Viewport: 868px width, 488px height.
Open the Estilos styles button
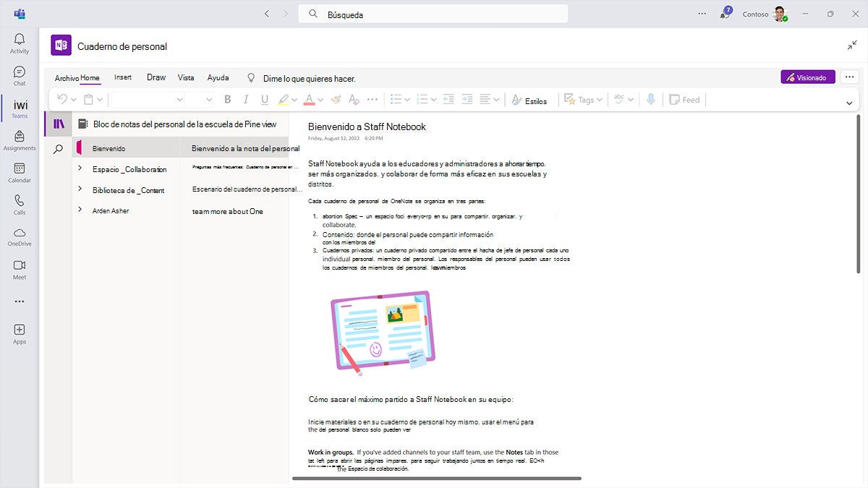pyautogui.click(x=529, y=100)
